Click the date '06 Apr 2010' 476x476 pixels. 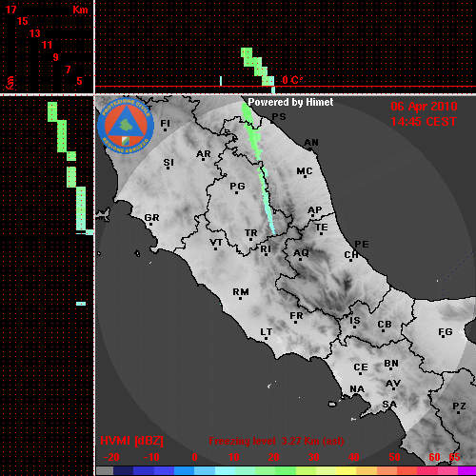click(x=424, y=107)
